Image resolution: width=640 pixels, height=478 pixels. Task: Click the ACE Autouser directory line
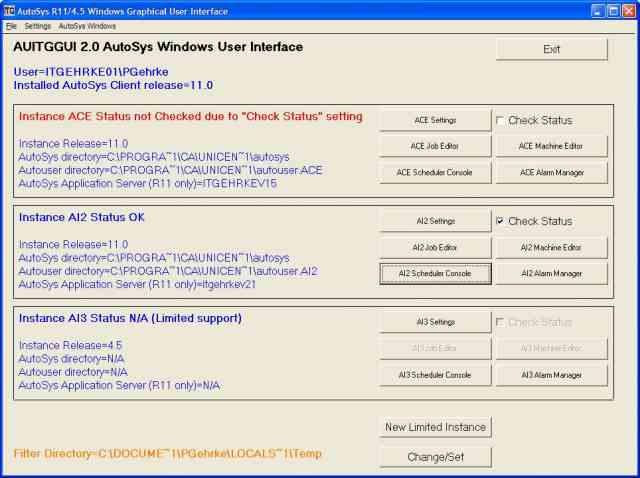pos(171,170)
